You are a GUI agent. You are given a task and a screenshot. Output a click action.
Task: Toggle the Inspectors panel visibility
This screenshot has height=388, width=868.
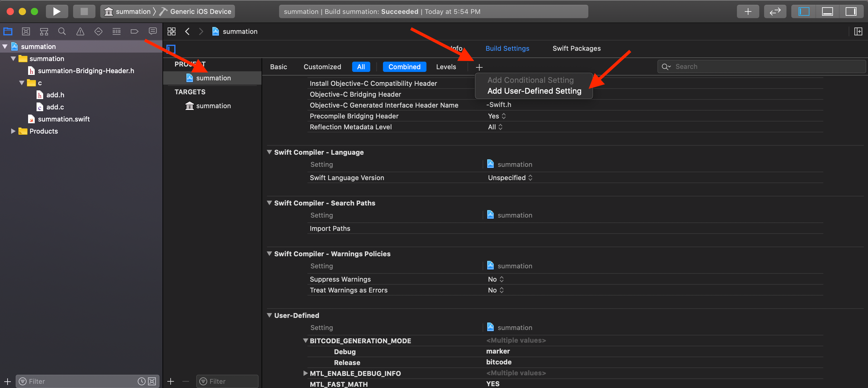[850, 11]
